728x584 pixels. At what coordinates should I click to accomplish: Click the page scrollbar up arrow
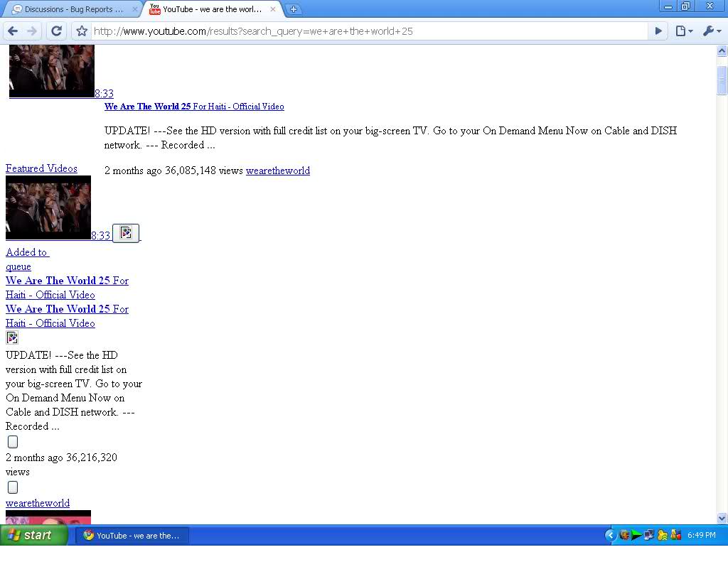722,50
